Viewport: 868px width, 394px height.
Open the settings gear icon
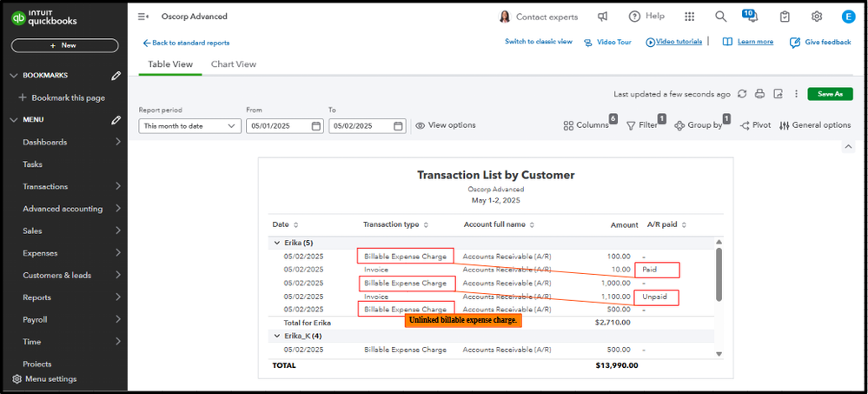click(x=817, y=17)
